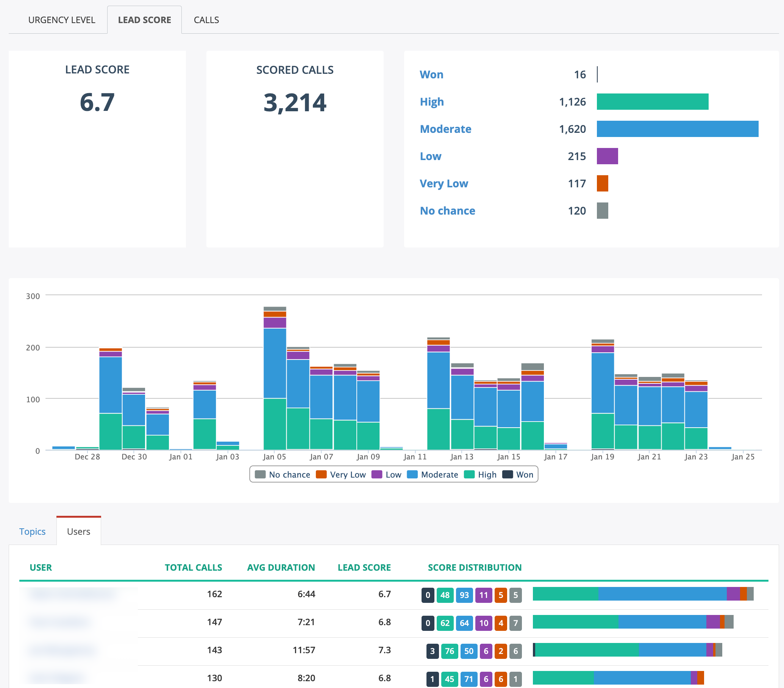Sort table by Total Calls column

(193, 567)
